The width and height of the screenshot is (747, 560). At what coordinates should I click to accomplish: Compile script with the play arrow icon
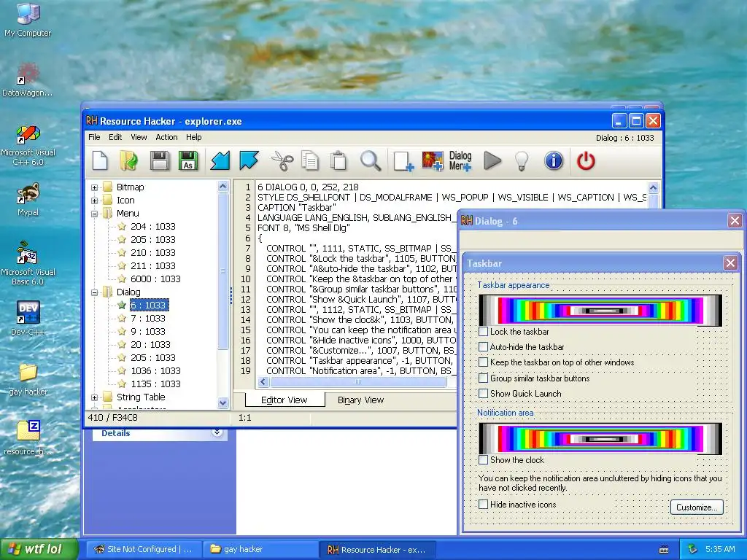tap(492, 160)
